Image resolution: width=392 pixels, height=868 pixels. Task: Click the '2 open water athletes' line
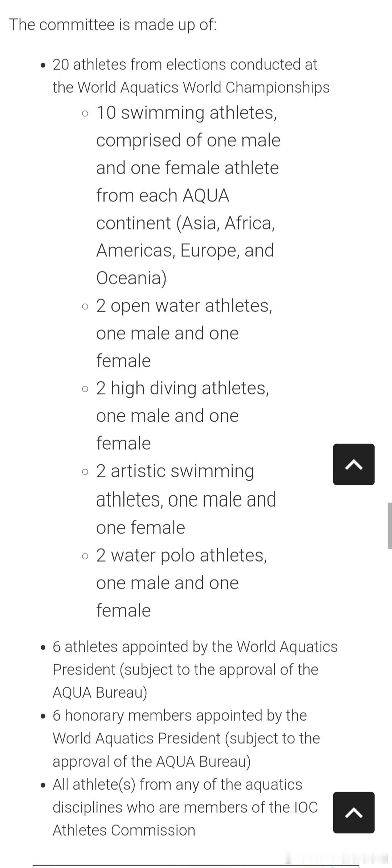click(x=184, y=305)
